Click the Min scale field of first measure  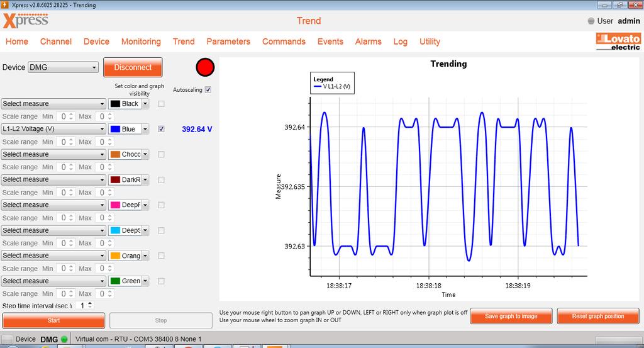(x=65, y=116)
